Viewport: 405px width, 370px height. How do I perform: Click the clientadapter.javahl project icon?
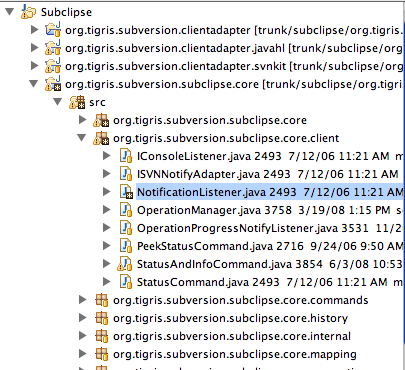coord(53,48)
